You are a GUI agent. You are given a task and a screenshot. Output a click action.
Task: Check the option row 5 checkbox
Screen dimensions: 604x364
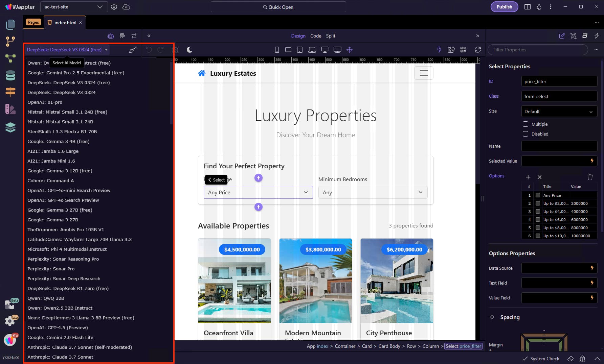pos(538,228)
